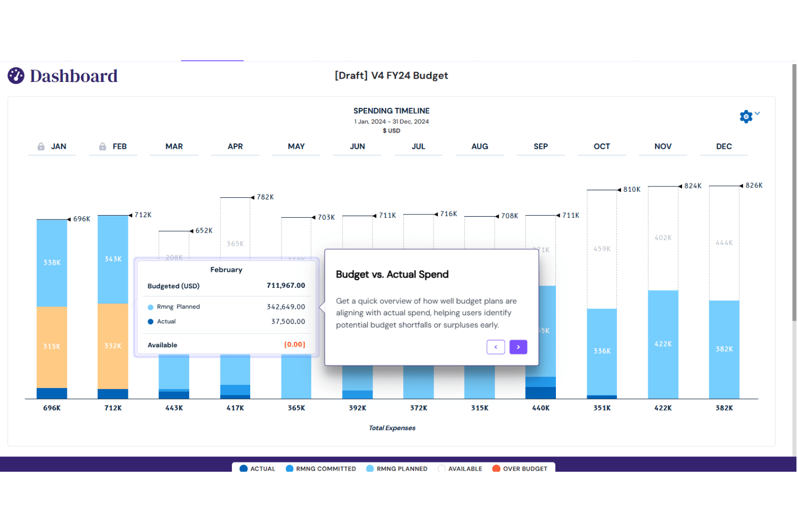This screenshot has width=798, height=532.
Task: Click the Budgeted (USD) 711,967.00 value
Action: click(286, 286)
